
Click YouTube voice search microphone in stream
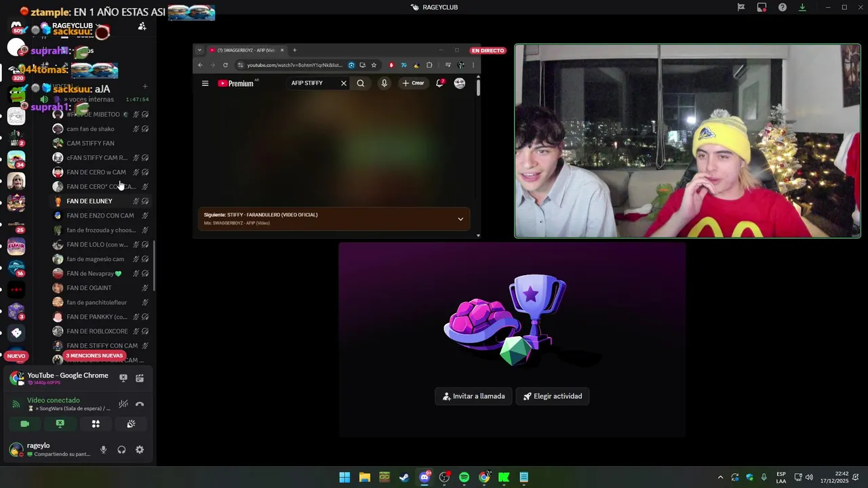(384, 83)
